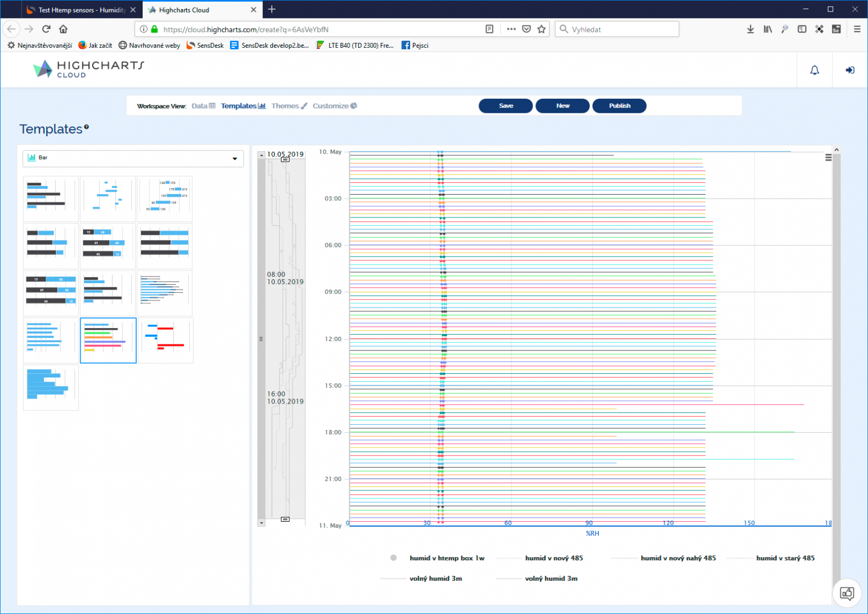Image resolution: width=868 pixels, height=614 pixels.
Task: Bookmark this page with the star icon
Action: click(541, 29)
